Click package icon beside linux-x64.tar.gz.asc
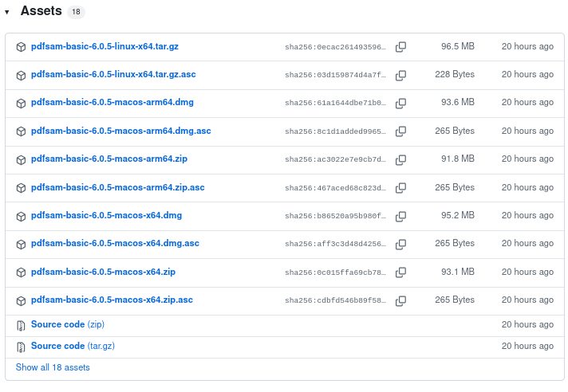Screen dimensions: 568x392 click(x=21, y=75)
